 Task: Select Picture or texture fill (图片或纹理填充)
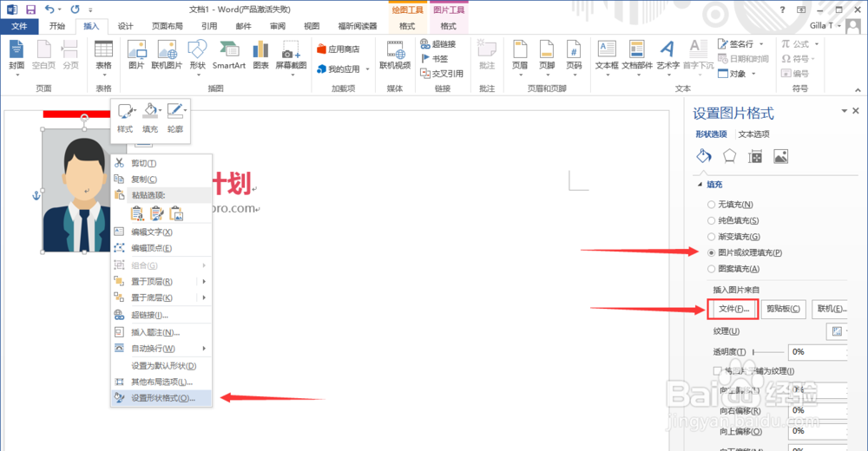point(712,253)
